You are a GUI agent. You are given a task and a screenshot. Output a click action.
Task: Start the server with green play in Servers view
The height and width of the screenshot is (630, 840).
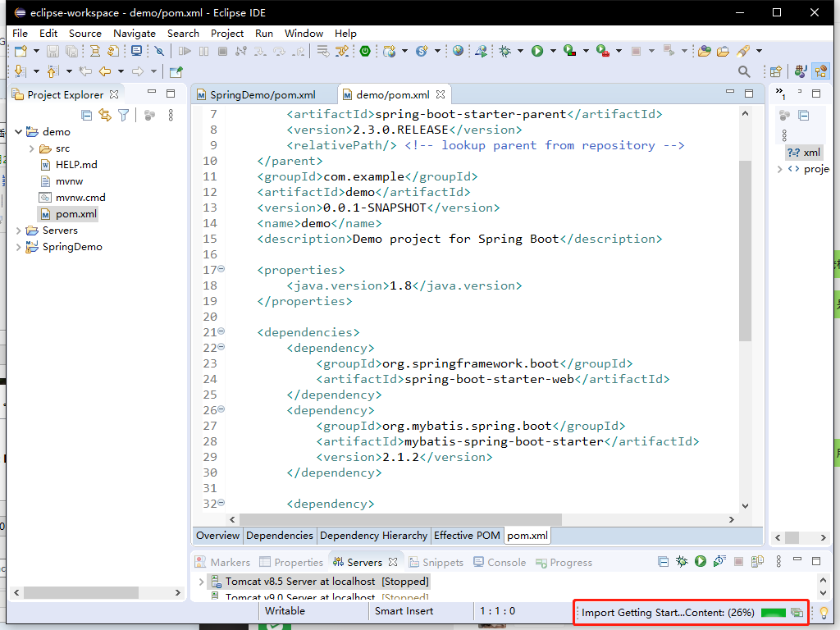tap(701, 561)
